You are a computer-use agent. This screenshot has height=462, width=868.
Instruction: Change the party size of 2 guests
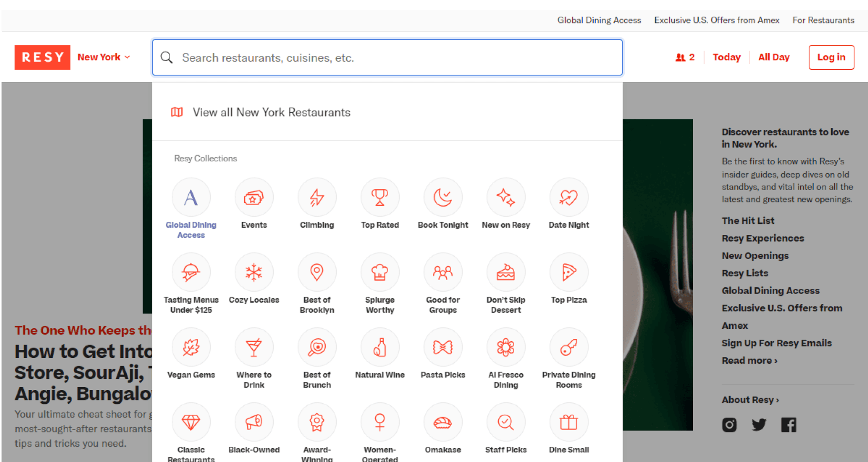tap(685, 57)
